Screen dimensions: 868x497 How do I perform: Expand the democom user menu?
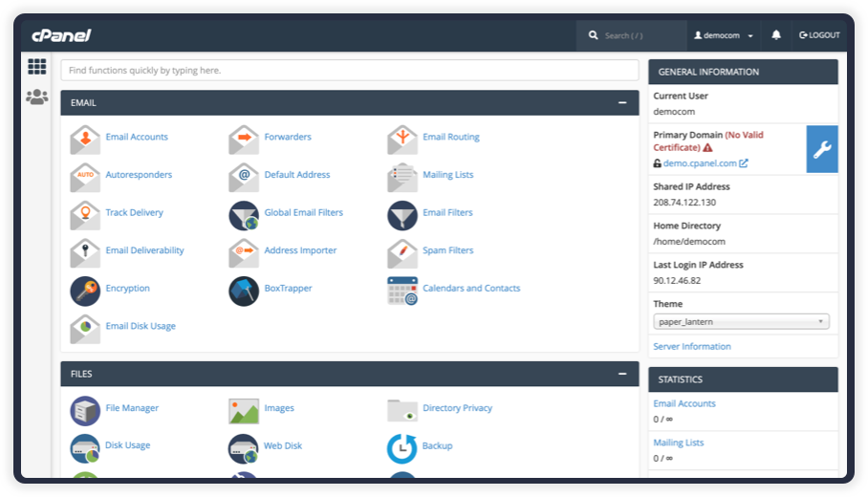coord(724,34)
